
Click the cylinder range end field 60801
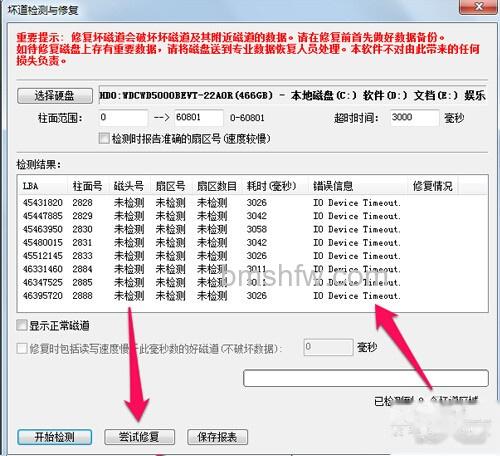click(199, 118)
